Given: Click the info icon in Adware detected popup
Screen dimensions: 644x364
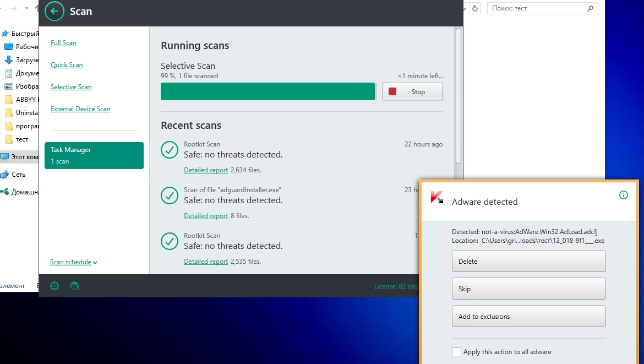Looking at the screenshot, I should (x=624, y=195).
